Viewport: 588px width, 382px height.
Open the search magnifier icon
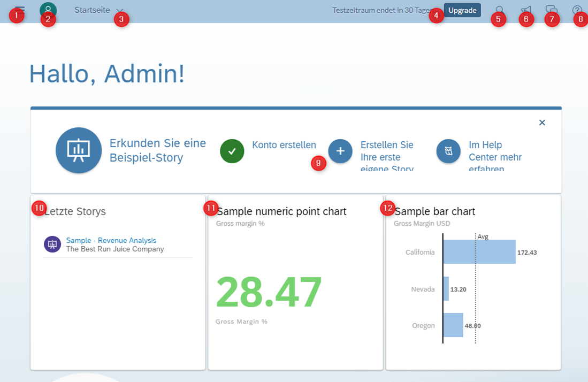point(500,10)
